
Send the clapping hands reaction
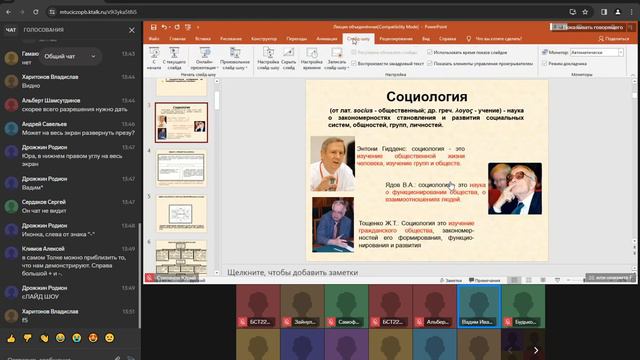[44, 338]
